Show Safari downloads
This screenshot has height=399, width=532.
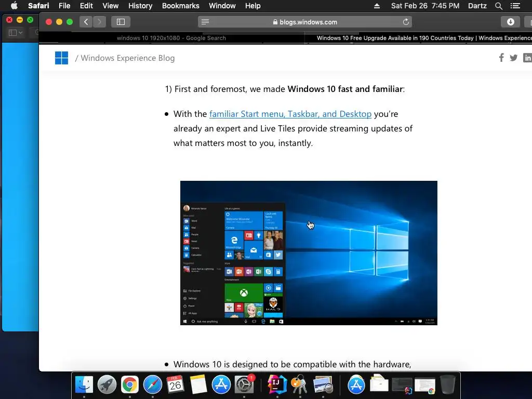point(510,22)
